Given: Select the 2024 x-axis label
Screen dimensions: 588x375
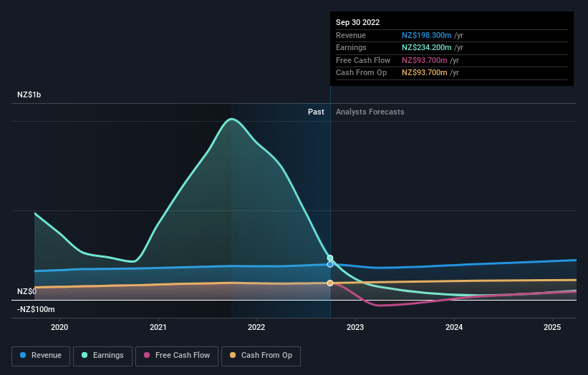Looking at the screenshot, I should click(454, 327).
